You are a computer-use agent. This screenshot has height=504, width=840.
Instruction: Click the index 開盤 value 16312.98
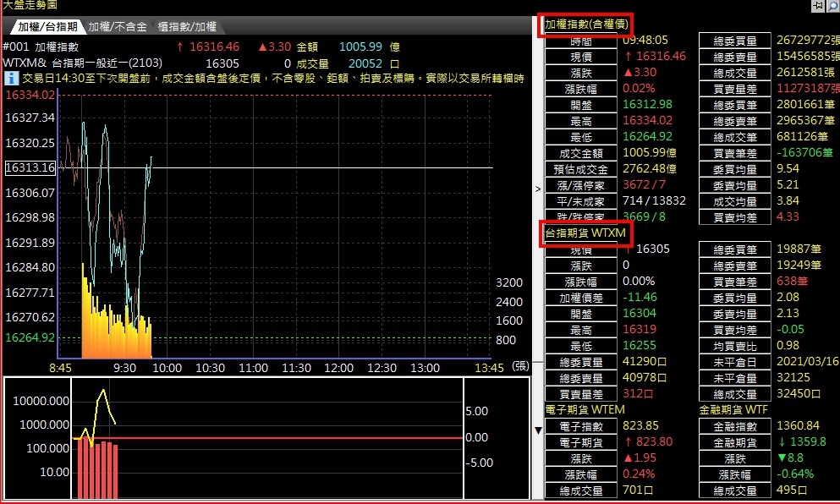(x=647, y=105)
